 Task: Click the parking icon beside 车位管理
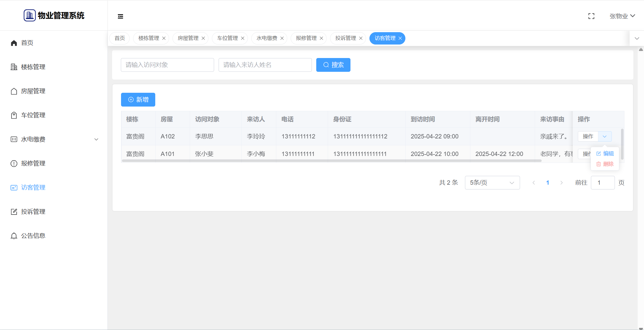[14, 115]
